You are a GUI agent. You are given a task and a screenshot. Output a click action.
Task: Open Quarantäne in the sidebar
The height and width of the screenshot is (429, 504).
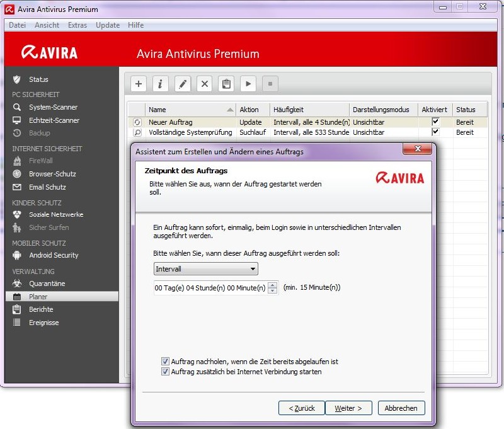(x=47, y=283)
